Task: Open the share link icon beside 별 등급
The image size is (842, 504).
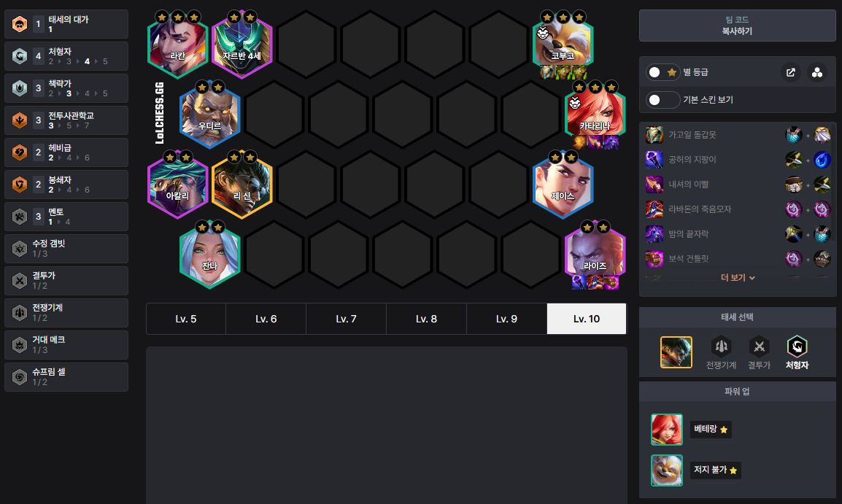Action: click(790, 72)
